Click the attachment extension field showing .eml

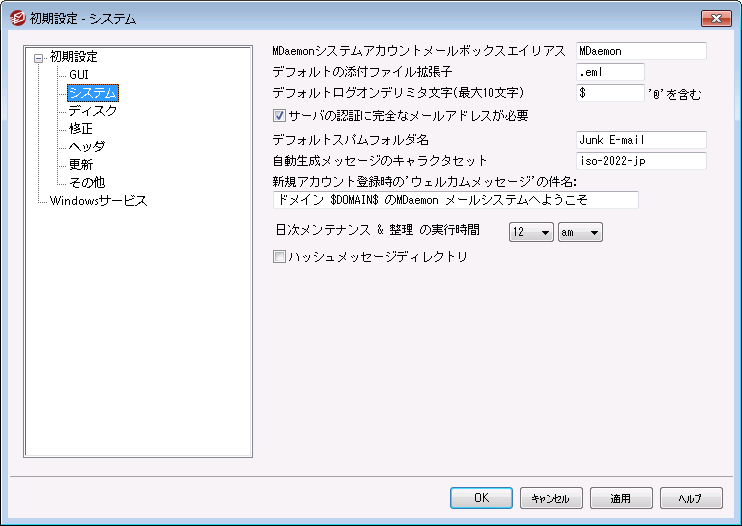tap(610, 72)
